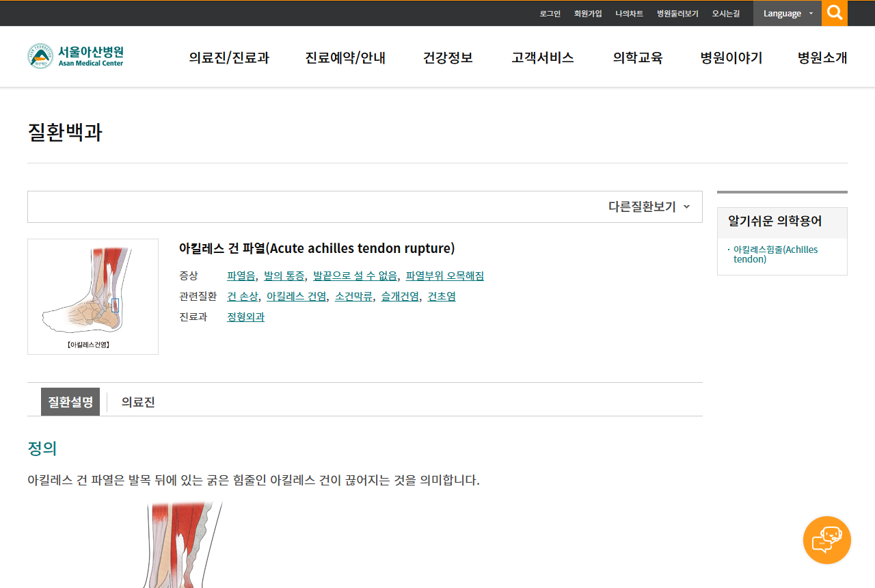The width and height of the screenshot is (875, 588).
Task: Open the 의료진/진료과 menu
Action: [229, 58]
